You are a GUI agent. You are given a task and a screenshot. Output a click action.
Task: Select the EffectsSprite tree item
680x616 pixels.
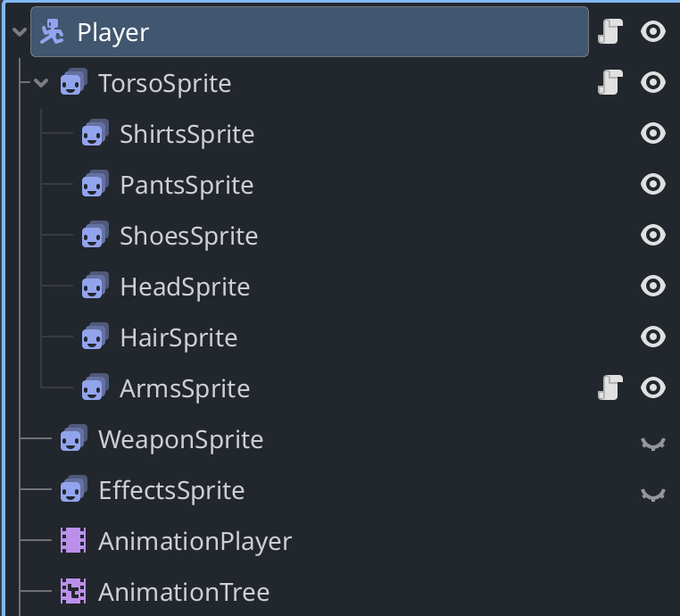tap(171, 490)
